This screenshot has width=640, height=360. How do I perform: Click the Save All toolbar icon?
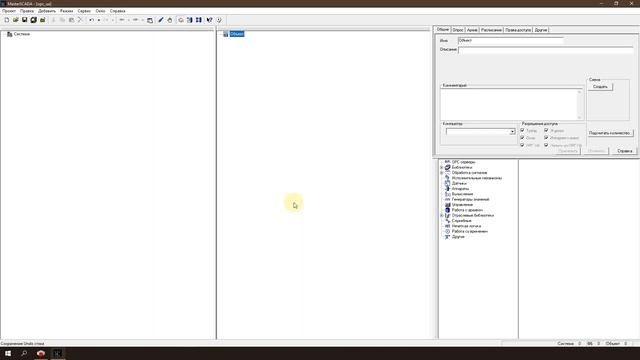(x=33, y=20)
